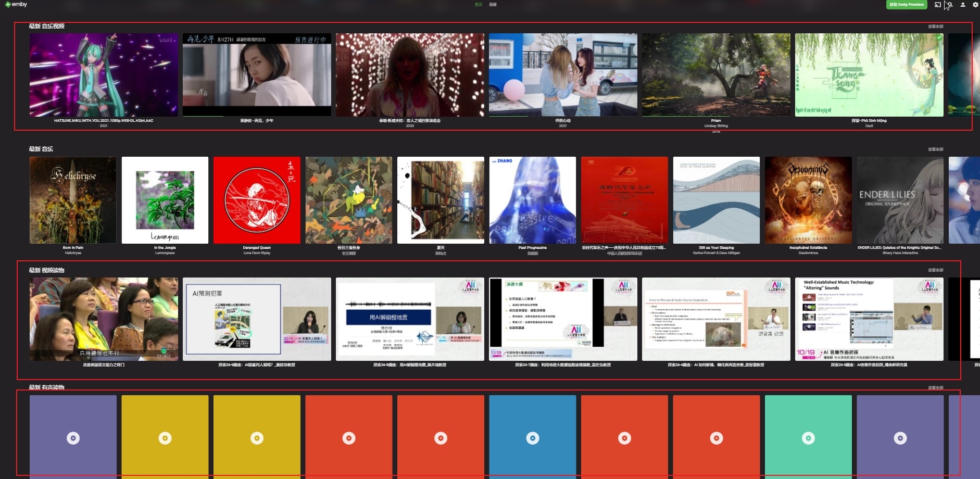Open the 探索26-4講座 lecture thumbnail
980x479 pixels.
pos(716,319)
